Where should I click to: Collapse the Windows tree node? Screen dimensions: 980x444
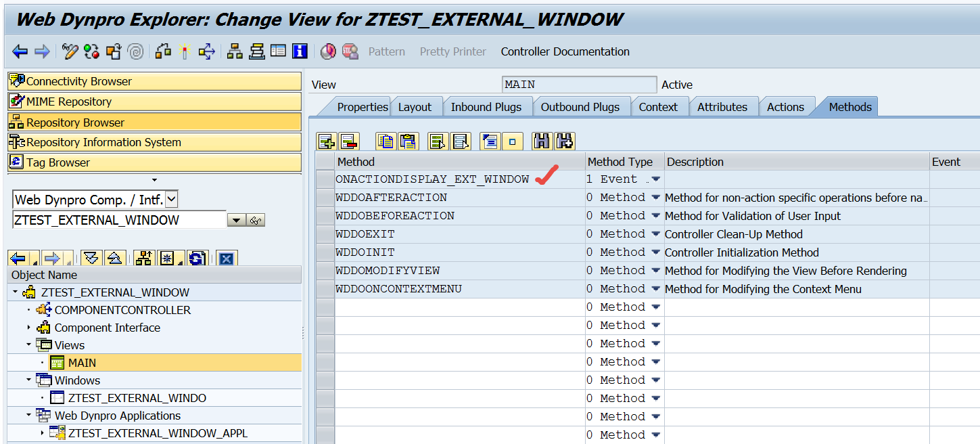[x=29, y=380]
